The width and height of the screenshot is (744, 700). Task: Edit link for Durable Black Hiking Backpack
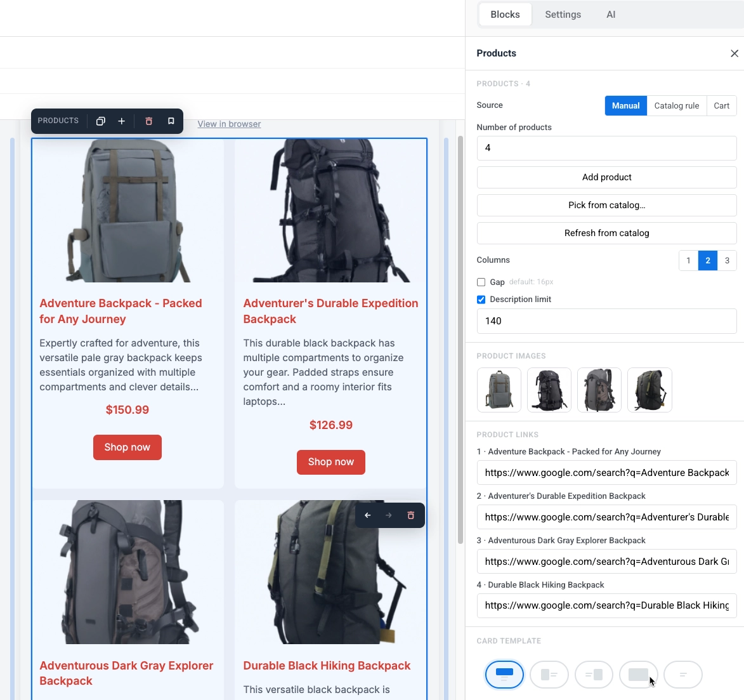(606, 605)
